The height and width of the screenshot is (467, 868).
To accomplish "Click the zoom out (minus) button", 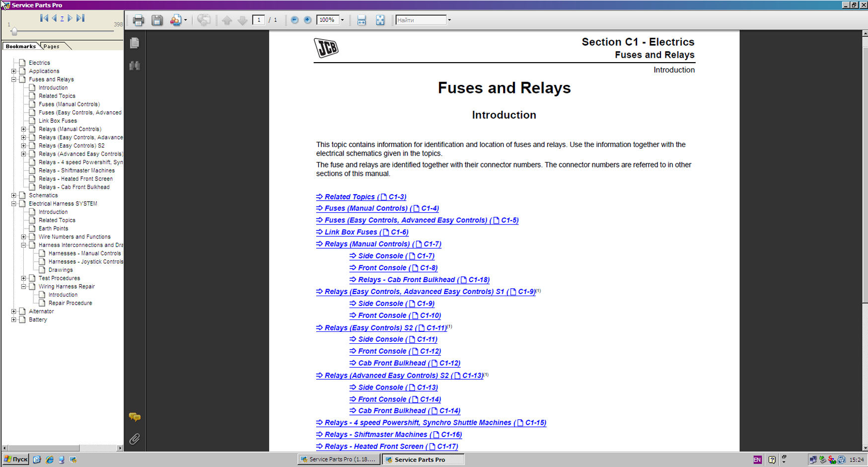I will 294,20.
